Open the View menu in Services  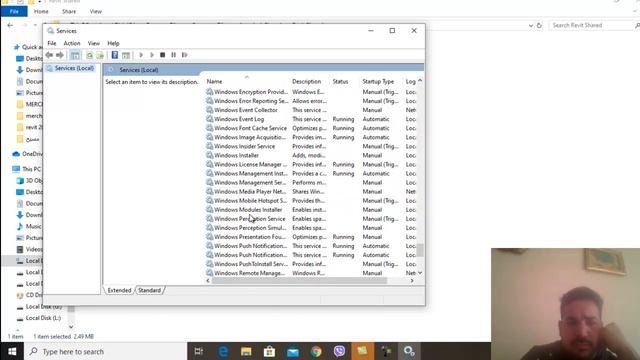pyautogui.click(x=93, y=43)
